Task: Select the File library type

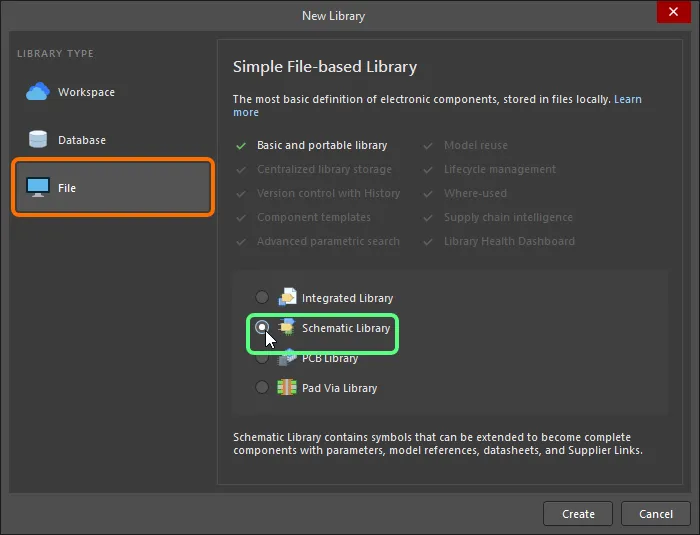Action: tap(113, 188)
